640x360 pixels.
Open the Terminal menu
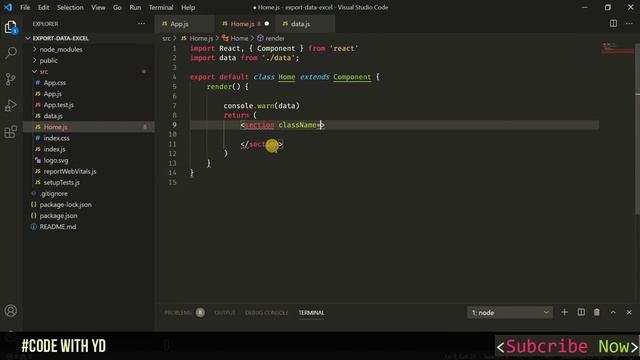(x=161, y=7)
